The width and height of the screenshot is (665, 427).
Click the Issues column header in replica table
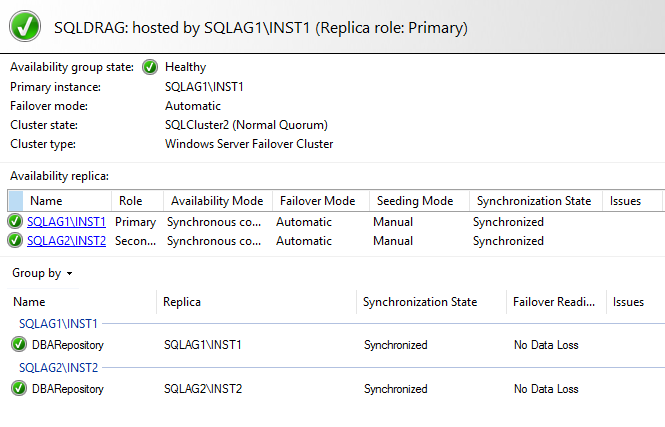(625, 201)
